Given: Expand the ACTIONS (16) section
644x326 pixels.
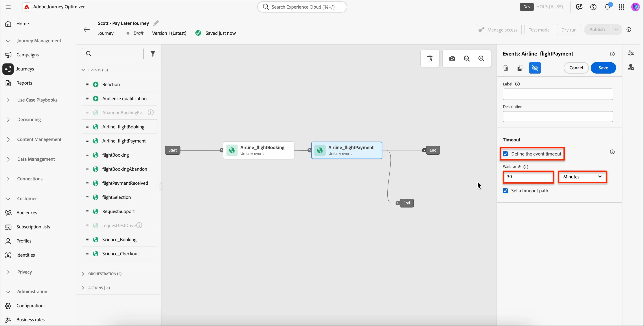Looking at the screenshot, I should click(x=83, y=288).
